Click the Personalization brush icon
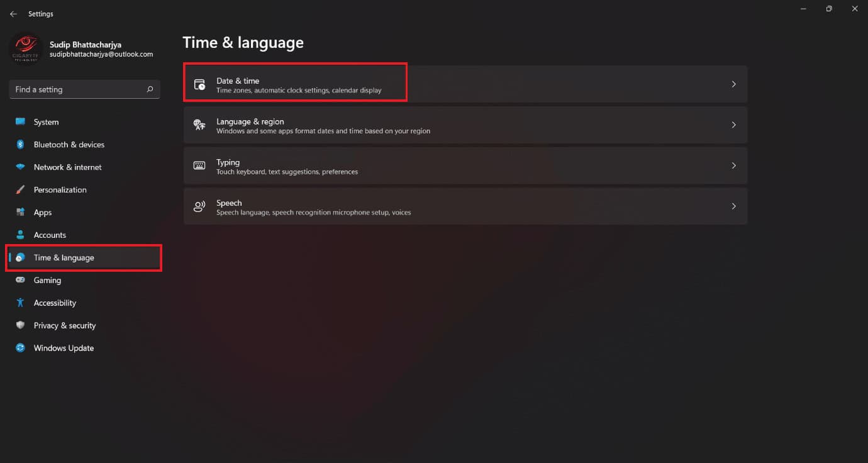 21,190
